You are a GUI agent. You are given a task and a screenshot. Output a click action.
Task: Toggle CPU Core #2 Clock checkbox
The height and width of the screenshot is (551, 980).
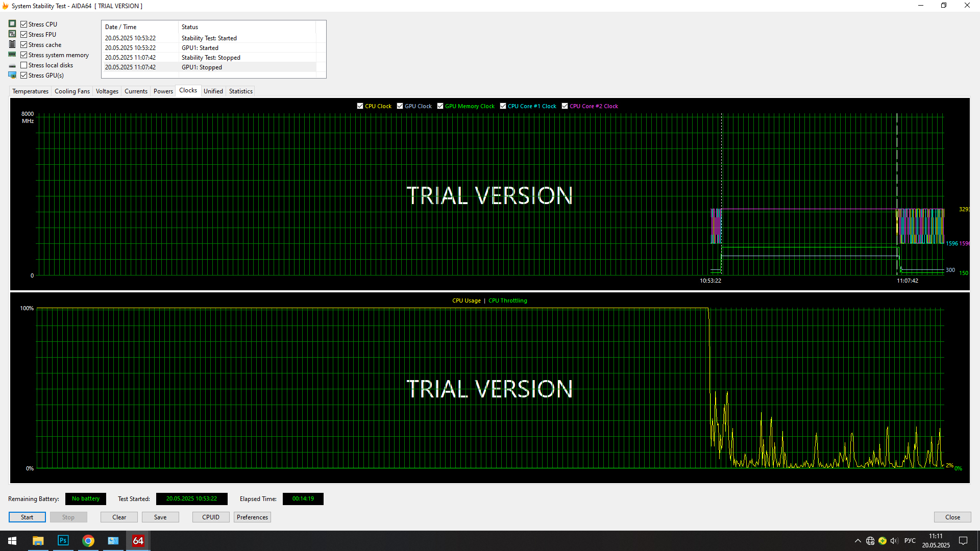point(565,106)
